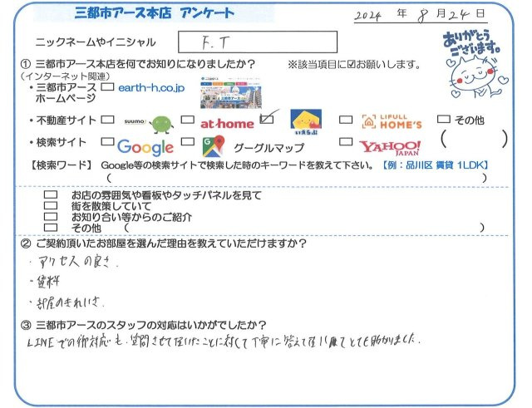
Task: Click the LIFULL HOME'S logo
Action: 392,121
